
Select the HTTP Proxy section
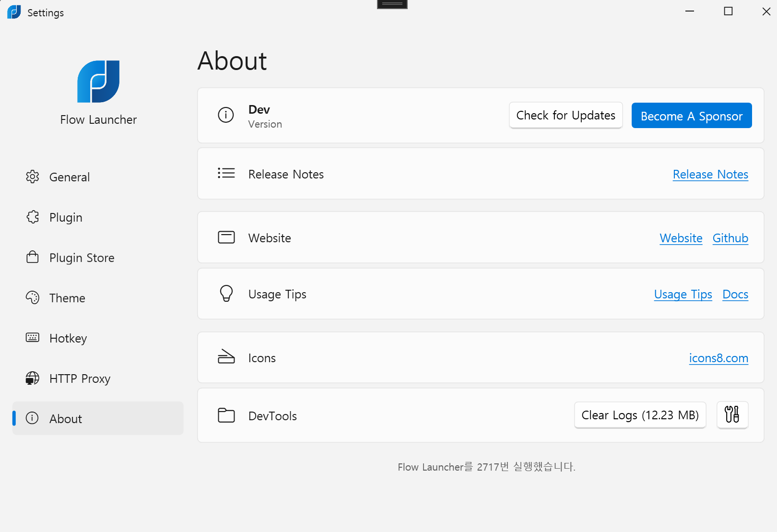(x=98, y=378)
